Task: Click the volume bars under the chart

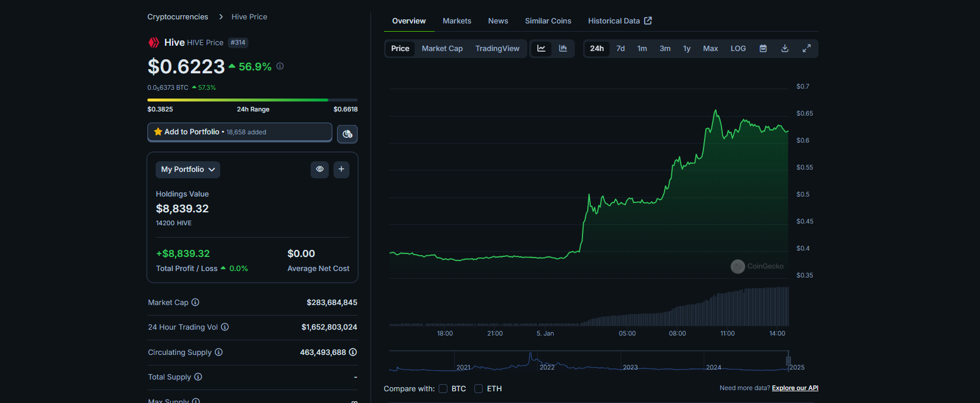Action: click(589, 307)
